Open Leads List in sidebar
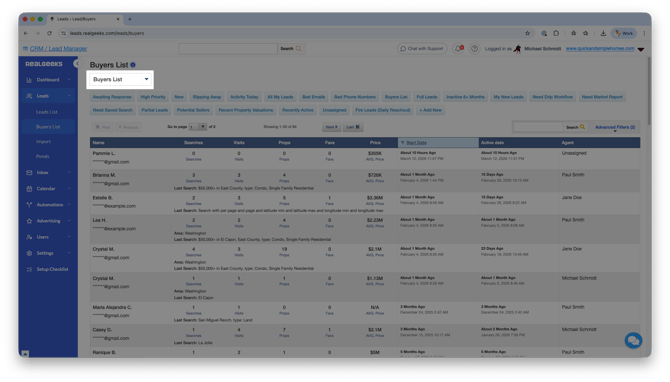 (x=47, y=112)
